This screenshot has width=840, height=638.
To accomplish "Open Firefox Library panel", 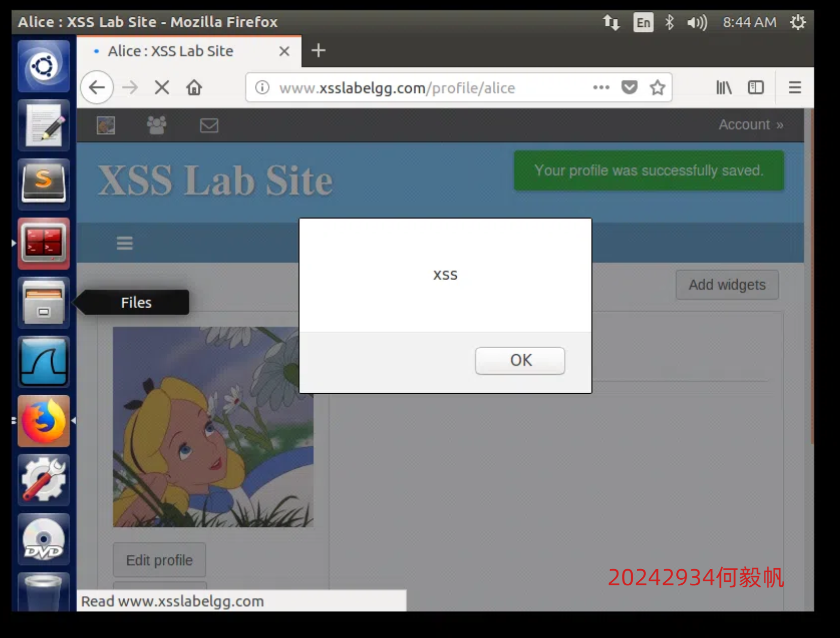I will pyautogui.click(x=723, y=88).
